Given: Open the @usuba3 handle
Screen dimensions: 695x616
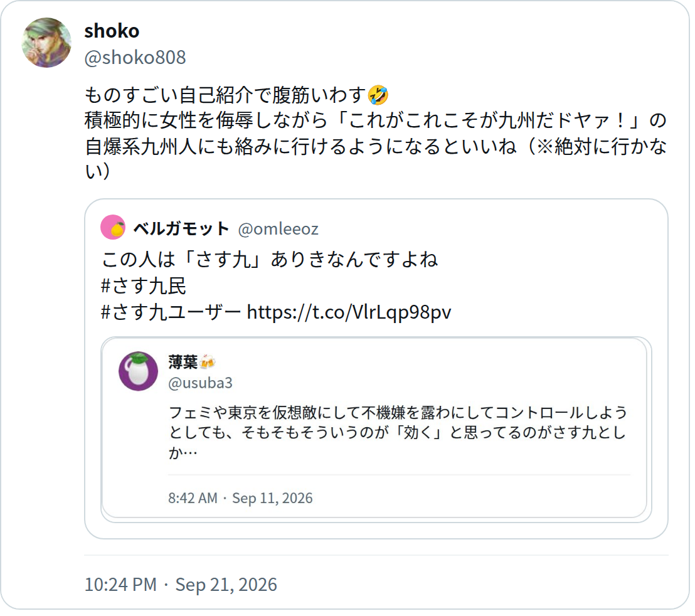Looking at the screenshot, I should coord(200,383).
